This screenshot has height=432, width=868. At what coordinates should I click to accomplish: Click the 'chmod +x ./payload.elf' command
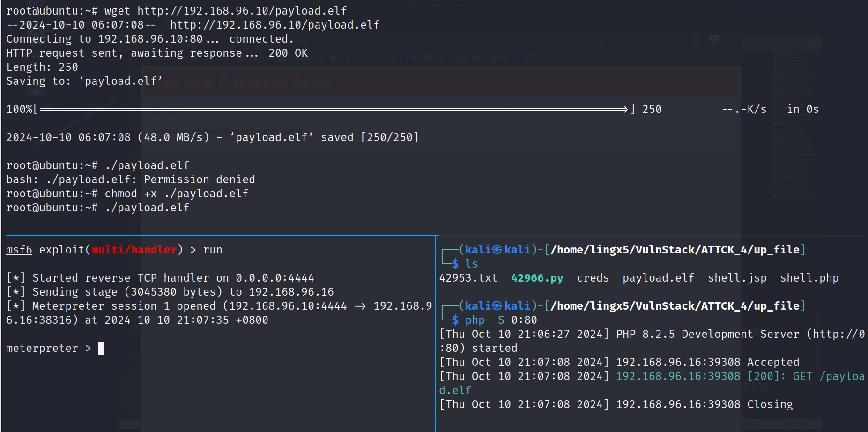tap(177, 194)
